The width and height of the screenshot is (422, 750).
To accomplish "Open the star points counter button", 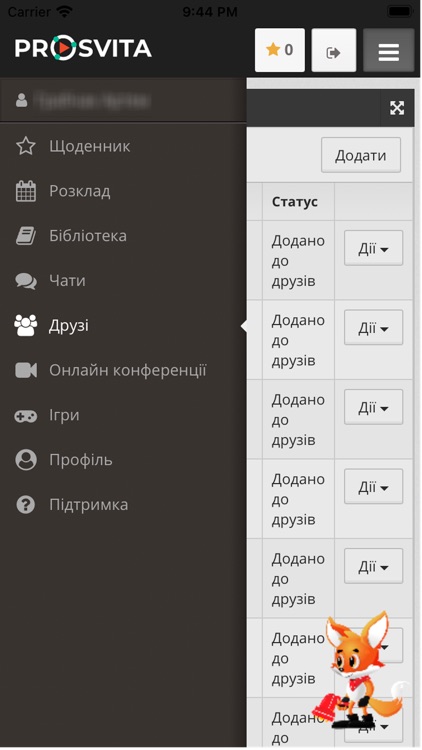I will (280, 50).
